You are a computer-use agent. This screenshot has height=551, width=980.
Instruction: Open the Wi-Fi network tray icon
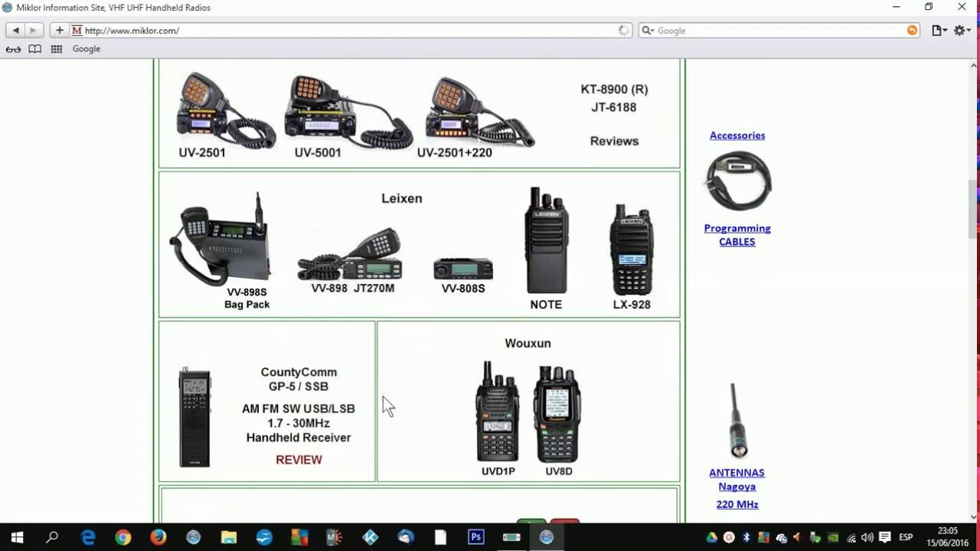click(x=851, y=537)
